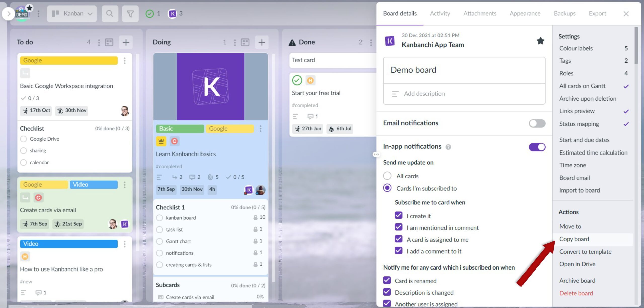Select the All cards radio option

coord(387,176)
